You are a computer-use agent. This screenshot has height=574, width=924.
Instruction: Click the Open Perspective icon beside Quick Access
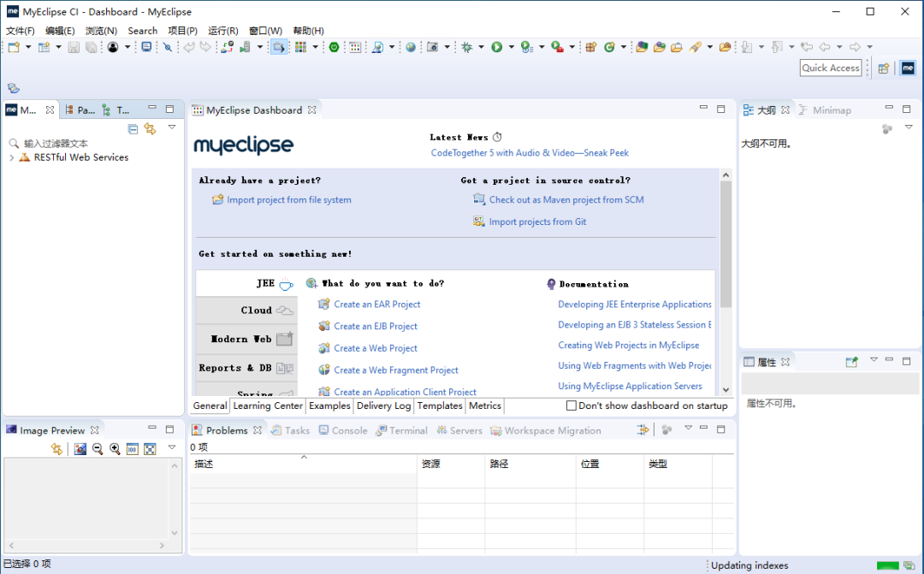point(883,68)
